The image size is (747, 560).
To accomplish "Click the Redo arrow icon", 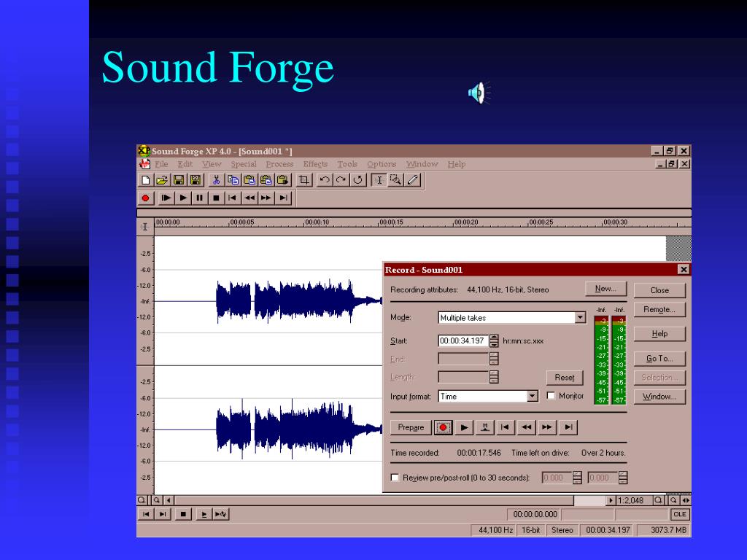I will tap(341, 180).
